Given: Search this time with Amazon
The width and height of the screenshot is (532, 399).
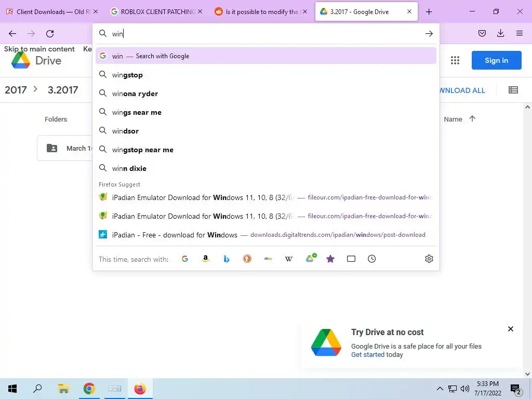Looking at the screenshot, I should [206, 259].
